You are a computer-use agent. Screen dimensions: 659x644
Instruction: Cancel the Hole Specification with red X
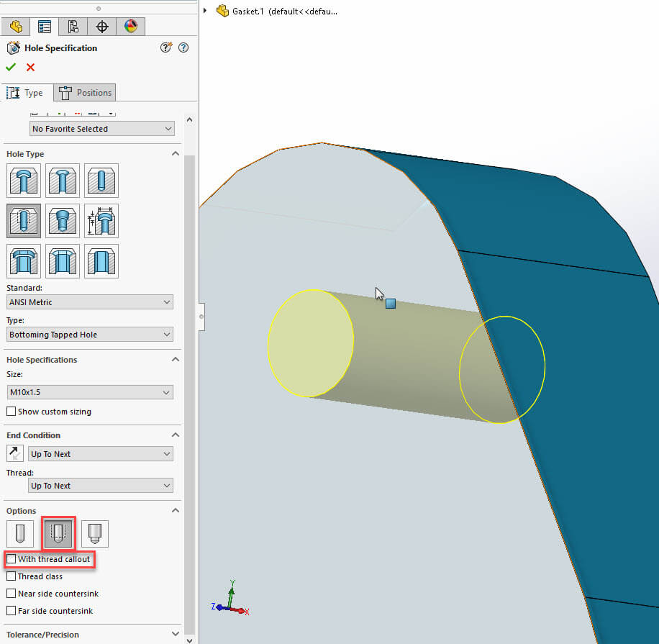pyautogui.click(x=29, y=67)
